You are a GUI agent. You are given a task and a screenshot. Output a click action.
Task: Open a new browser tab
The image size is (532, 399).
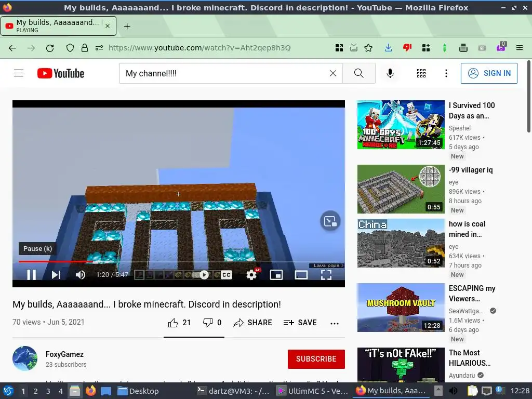click(x=127, y=26)
